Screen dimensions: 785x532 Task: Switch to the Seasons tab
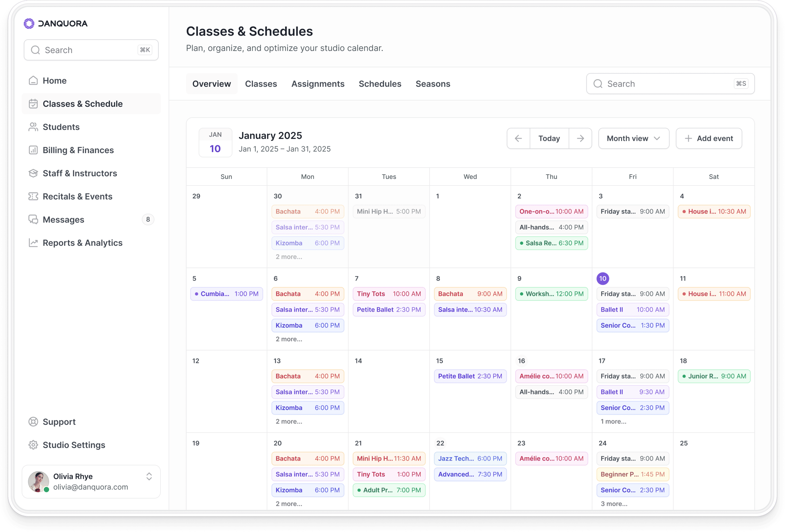(x=433, y=84)
